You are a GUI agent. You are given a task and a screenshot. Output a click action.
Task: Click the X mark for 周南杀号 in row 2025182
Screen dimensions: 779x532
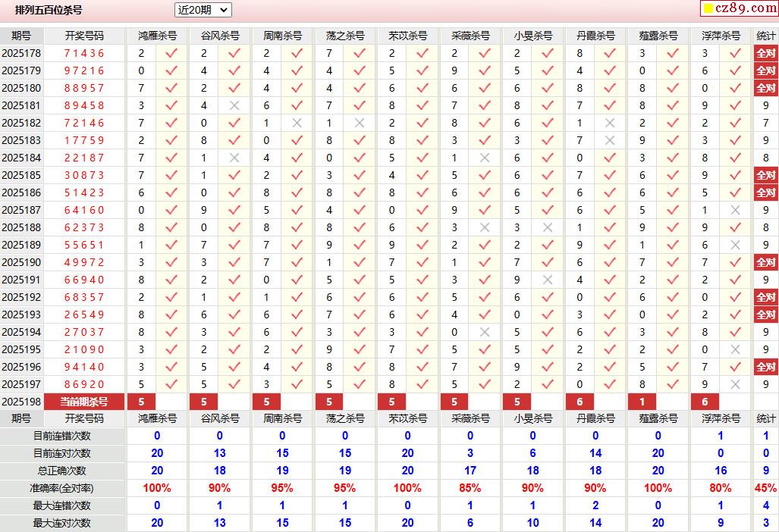coord(297,123)
